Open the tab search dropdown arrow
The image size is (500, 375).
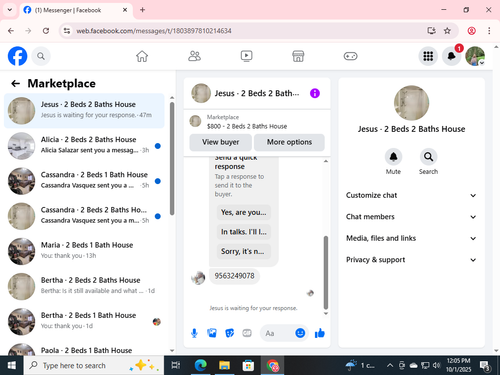point(10,10)
